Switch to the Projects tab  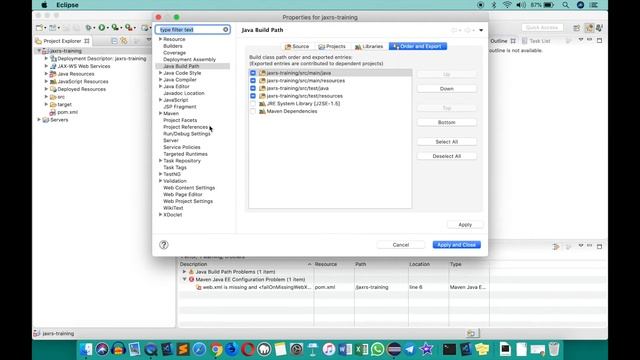click(332, 47)
